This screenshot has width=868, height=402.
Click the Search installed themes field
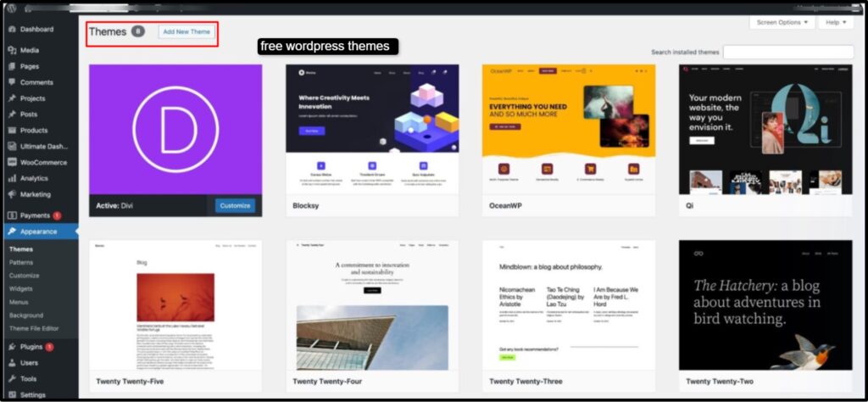tap(788, 52)
